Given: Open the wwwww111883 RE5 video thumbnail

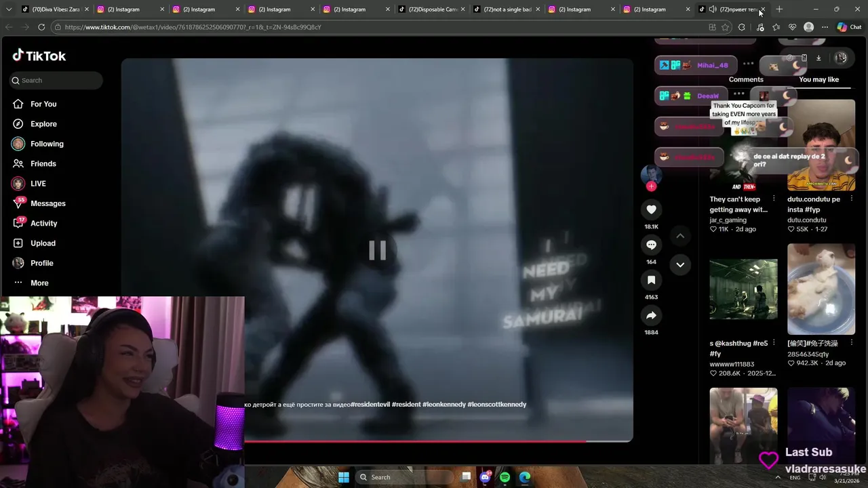Looking at the screenshot, I should point(743,289).
